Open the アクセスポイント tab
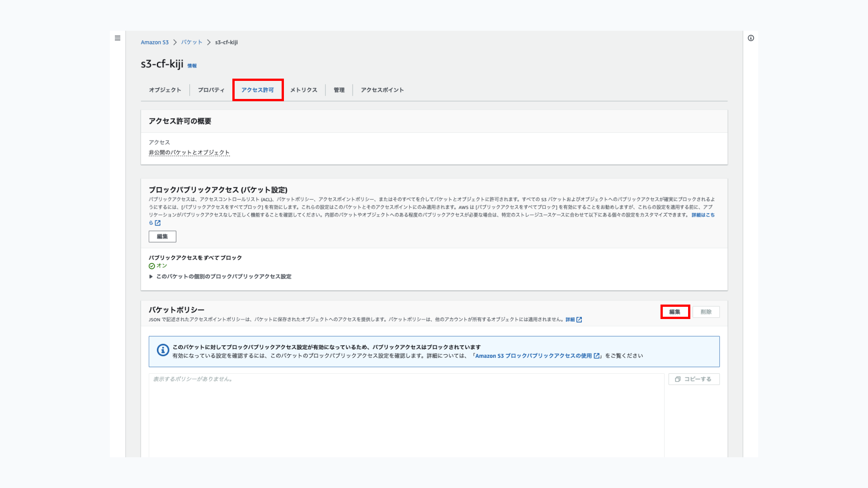This screenshot has height=488, width=868. 382,90
